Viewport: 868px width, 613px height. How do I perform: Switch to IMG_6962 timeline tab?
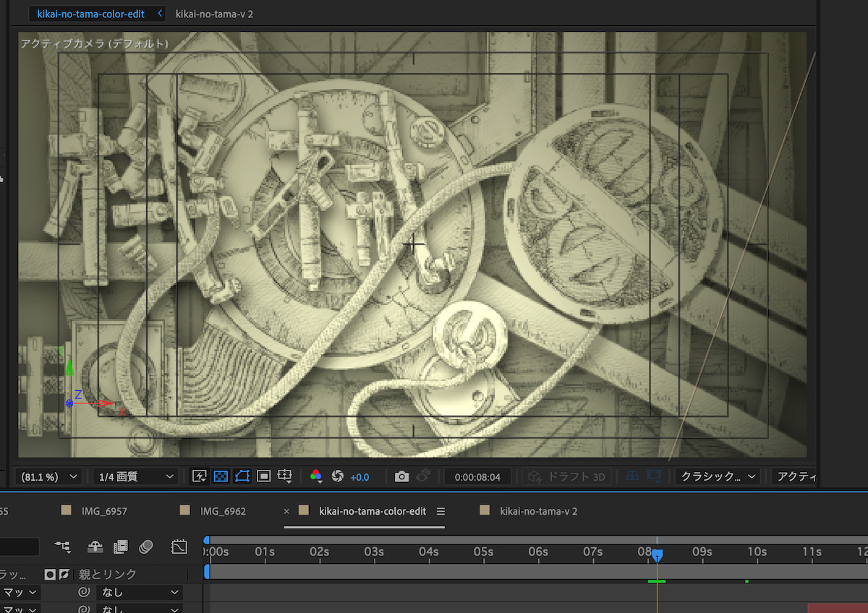(x=223, y=511)
